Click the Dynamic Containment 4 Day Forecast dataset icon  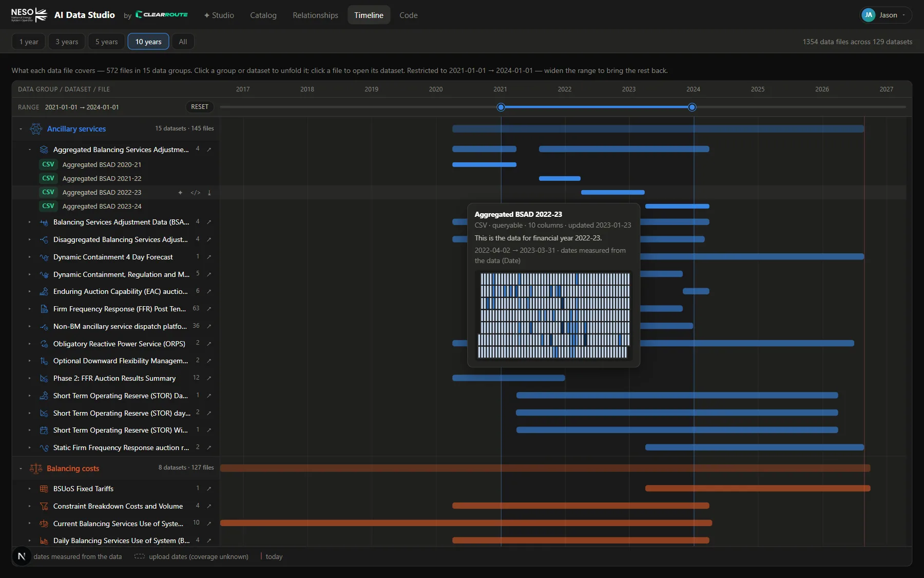point(44,257)
